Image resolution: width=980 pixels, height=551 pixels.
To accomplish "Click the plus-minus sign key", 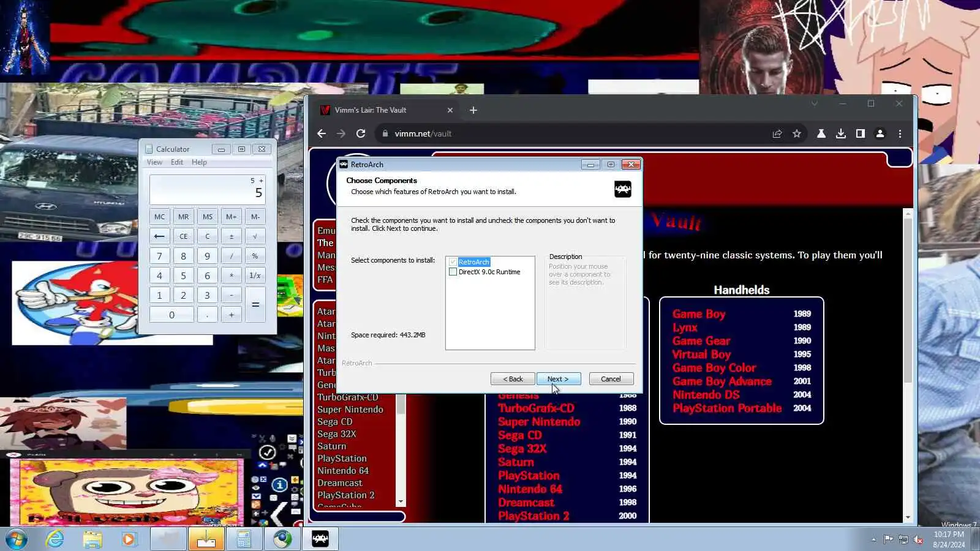I will (232, 236).
